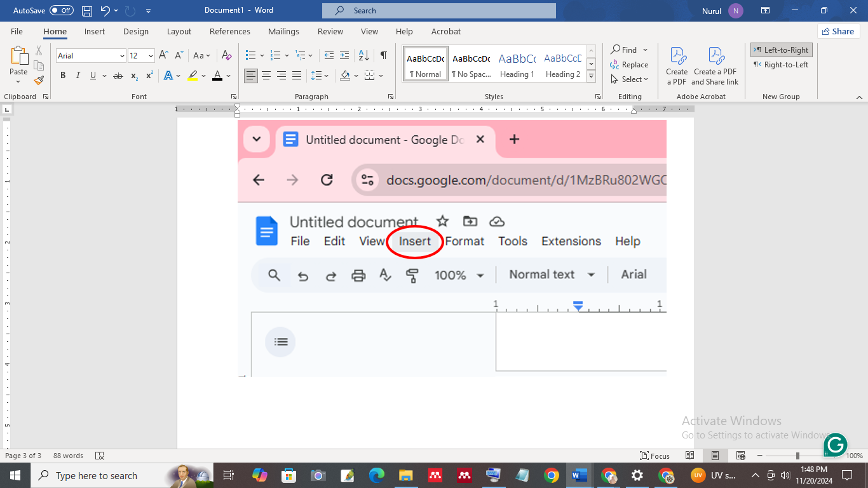Click the Nurul account name

712,11
